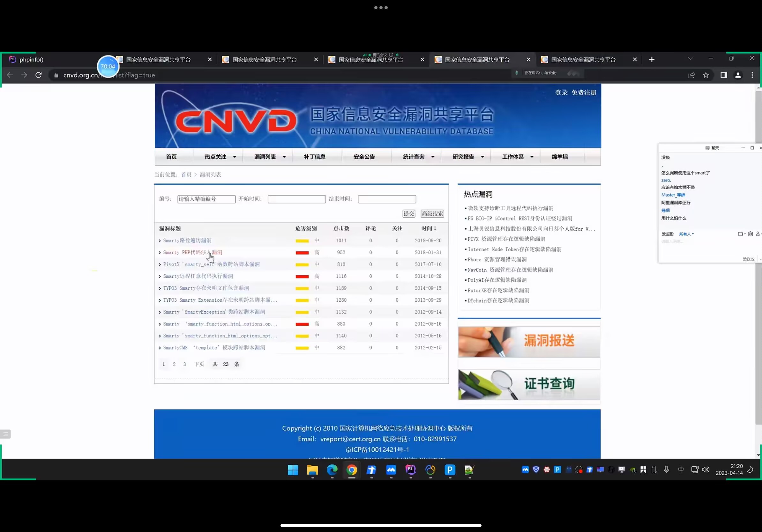Click the 漏洞报送 banner

[x=529, y=342]
